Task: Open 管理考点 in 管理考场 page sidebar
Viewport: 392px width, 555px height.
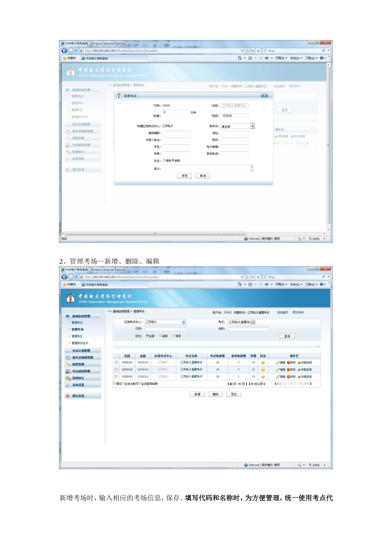Action: click(x=77, y=323)
